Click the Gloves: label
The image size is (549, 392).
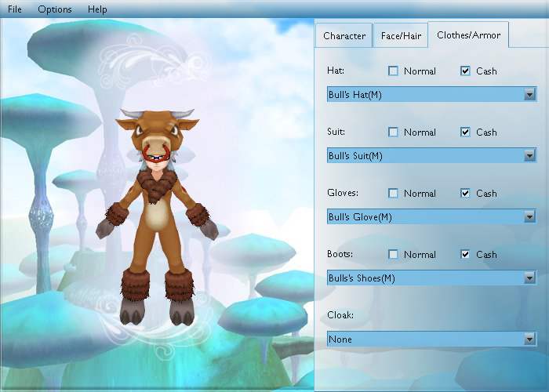(x=343, y=193)
